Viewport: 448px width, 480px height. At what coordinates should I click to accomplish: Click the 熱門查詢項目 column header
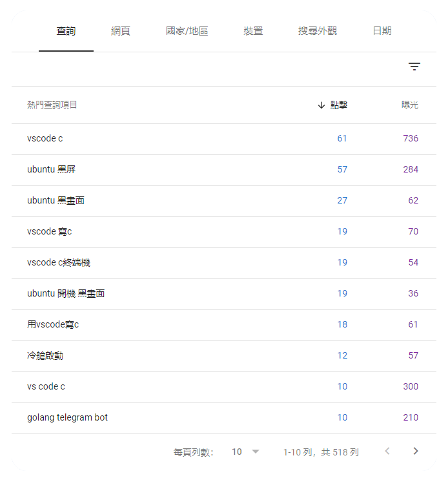(x=52, y=105)
